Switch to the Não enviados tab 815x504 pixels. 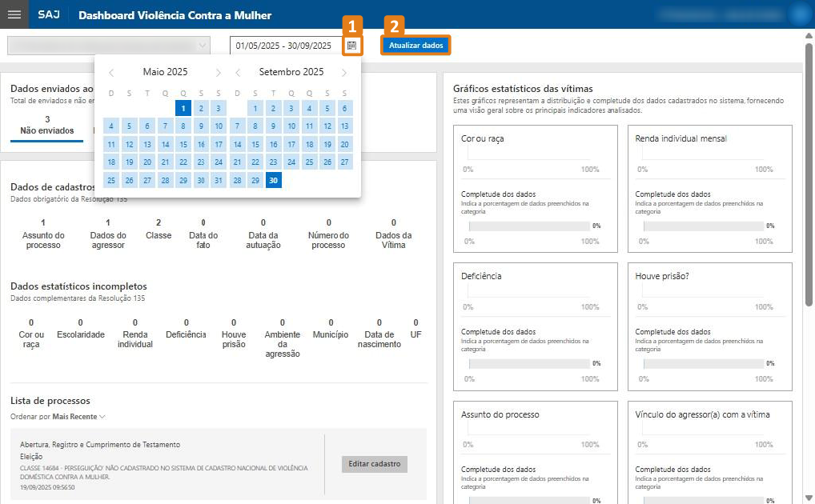(46, 125)
